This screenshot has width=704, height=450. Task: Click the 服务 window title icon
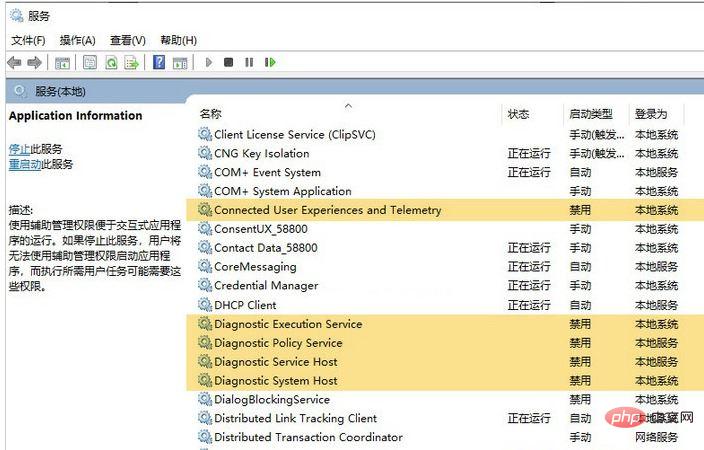[16, 16]
